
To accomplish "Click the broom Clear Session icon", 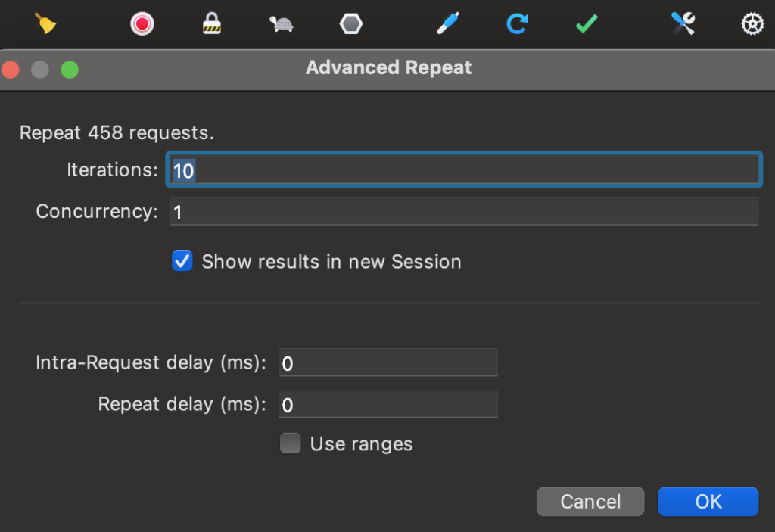I will coord(46,24).
